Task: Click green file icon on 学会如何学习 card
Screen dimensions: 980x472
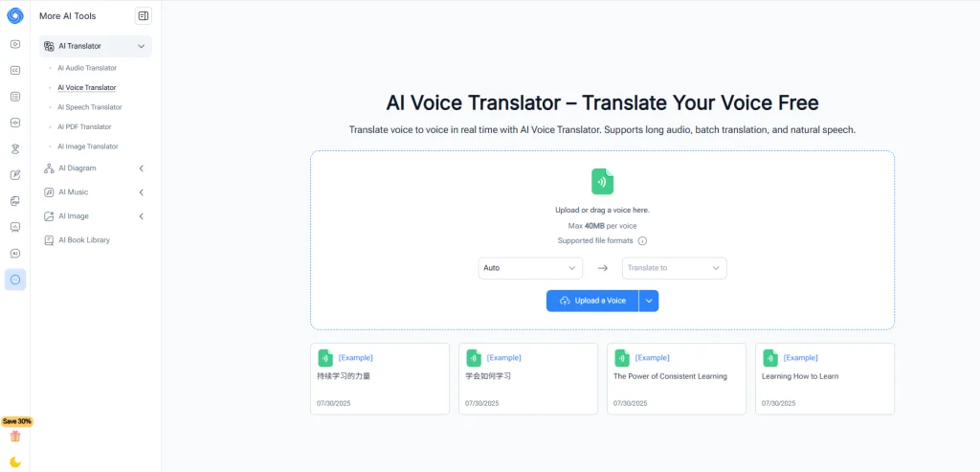Action: click(x=474, y=358)
